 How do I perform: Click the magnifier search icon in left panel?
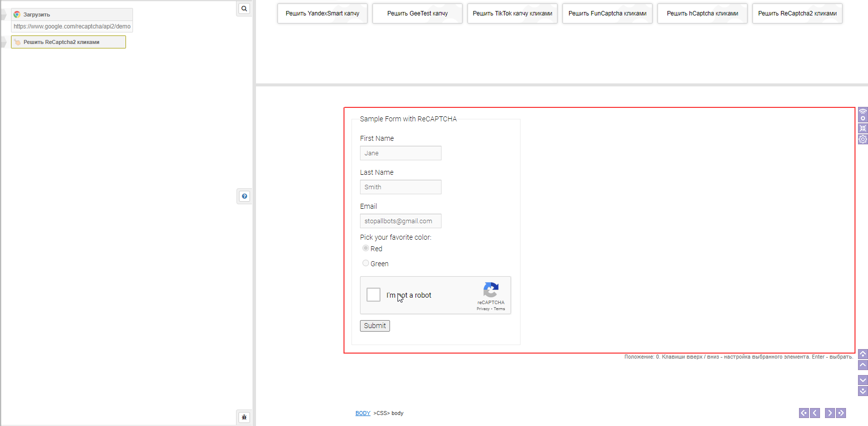[244, 8]
